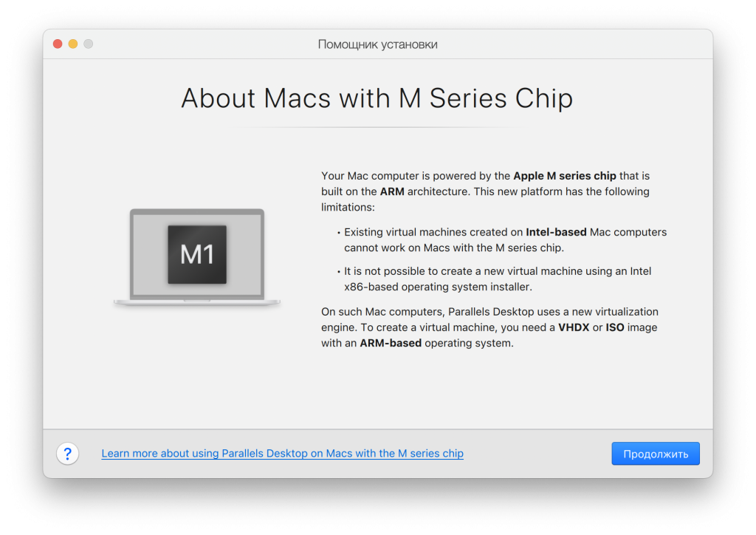Click the bold Intel-based text
This screenshot has height=535, width=756.
pyautogui.click(x=556, y=232)
